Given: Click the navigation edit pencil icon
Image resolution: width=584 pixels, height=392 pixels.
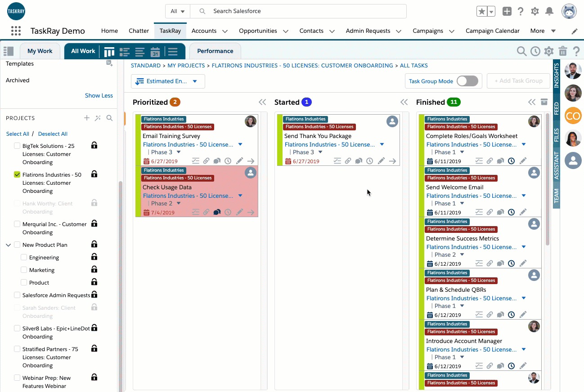Looking at the screenshot, I should pyautogui.click(x=575, y=31).
